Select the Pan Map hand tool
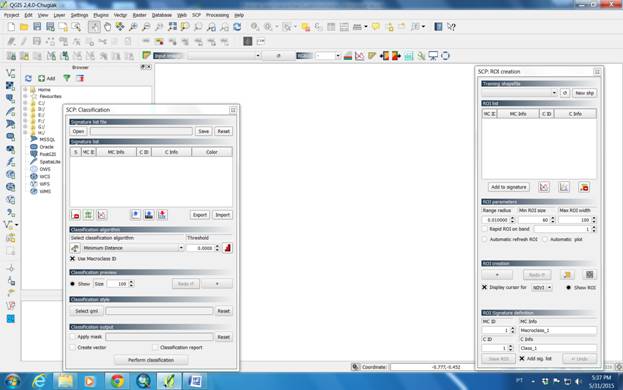Viewport: 623px width, 390px height. point(107,27)
